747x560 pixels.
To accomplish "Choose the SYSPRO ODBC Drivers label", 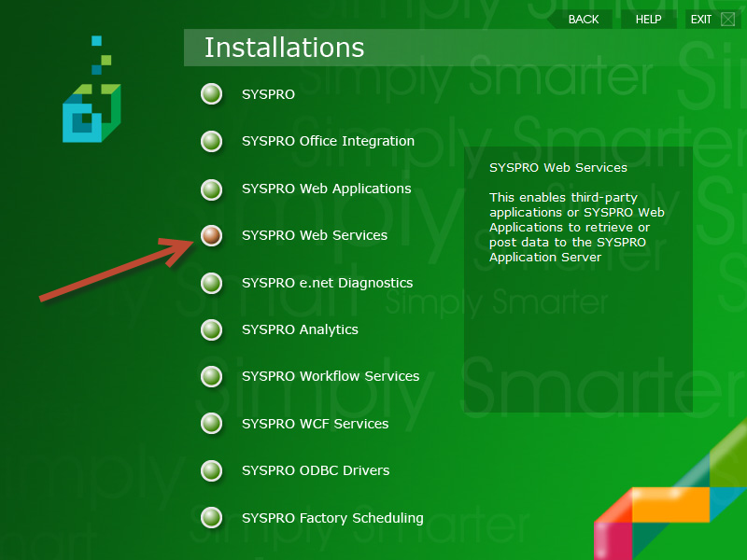I will coord(316,470).
